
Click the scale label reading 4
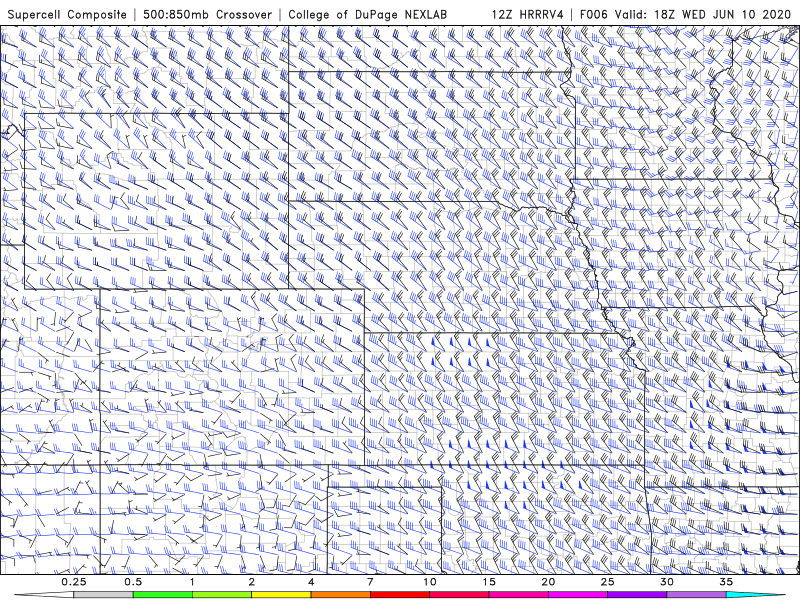(311, 582)
